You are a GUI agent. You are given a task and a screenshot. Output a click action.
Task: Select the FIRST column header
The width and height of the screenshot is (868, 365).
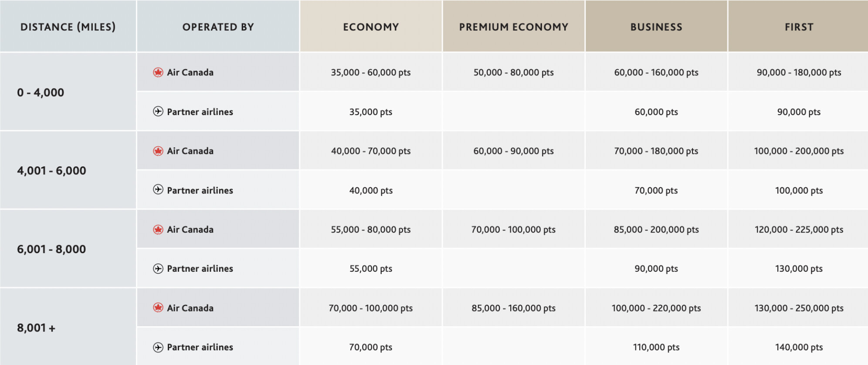798,26
